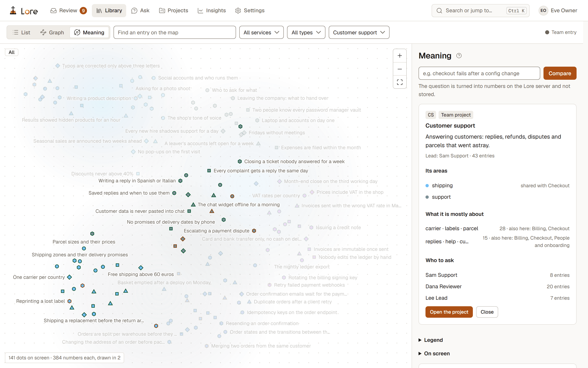Click the CS project tag
588x368 pixels.
[431, 115]
